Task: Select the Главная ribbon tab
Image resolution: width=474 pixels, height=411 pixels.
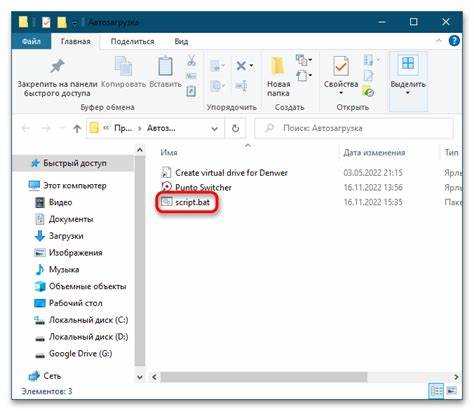Action: 76,41
